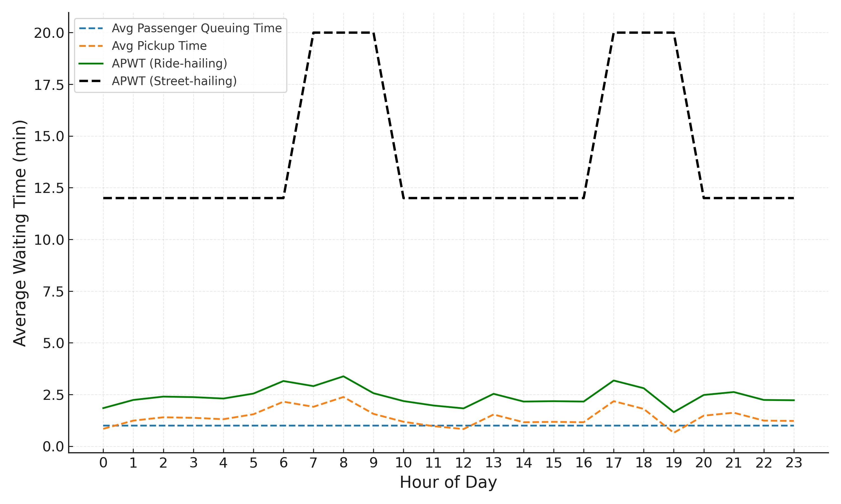Click the hour 8 x-axis tick label
Screen dimensions: 841x504
(x=343, y=463)
